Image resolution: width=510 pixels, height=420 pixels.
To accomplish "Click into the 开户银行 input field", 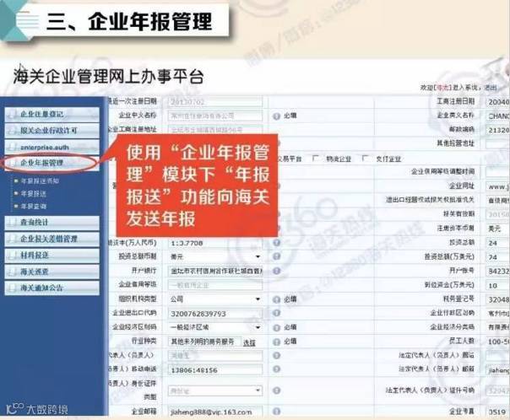I will (215, 271).
